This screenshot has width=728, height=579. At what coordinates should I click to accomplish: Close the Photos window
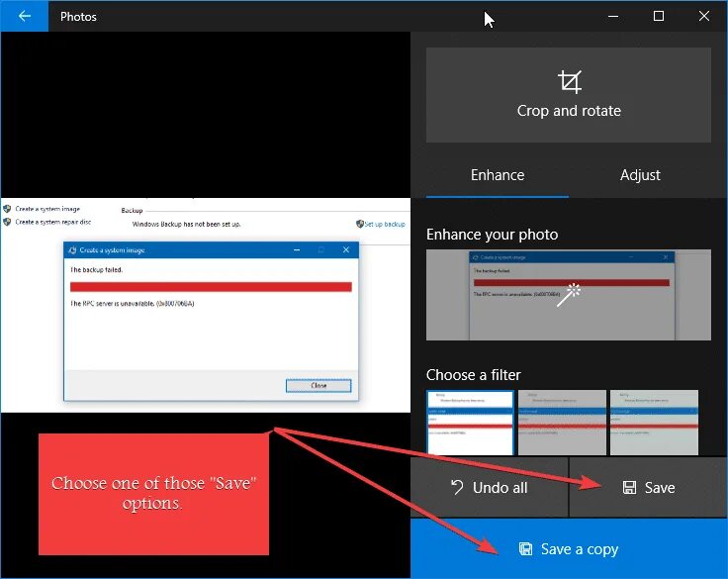pyautogui.click(x=704, y=16)
